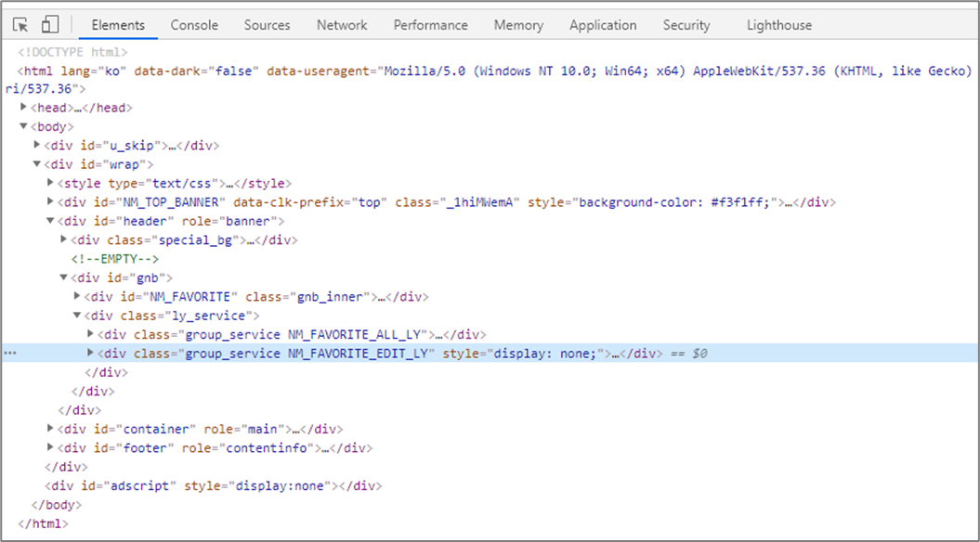
Task: Select the DOCTYPE html line
Action: pos(72,52)
